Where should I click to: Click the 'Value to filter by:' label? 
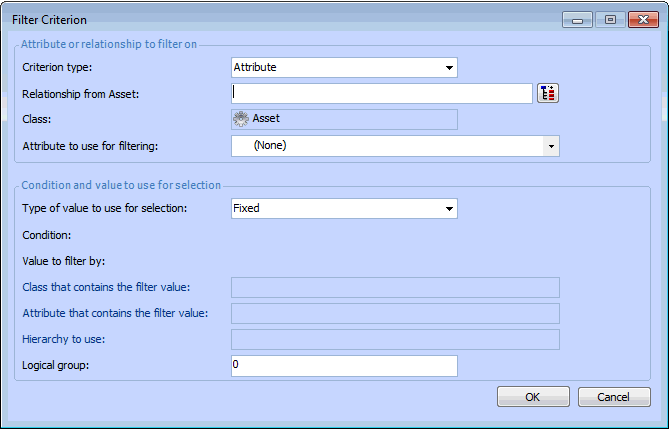coord(63,262)
